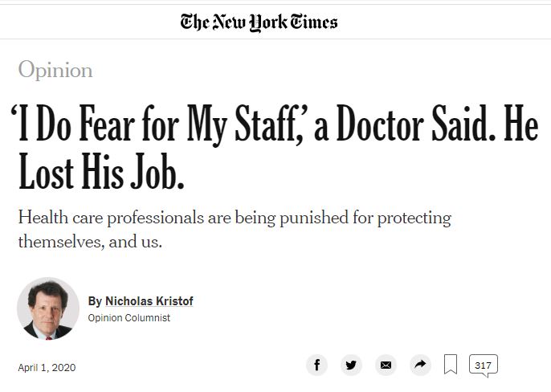Viewport: 551px width, 392px height.
Task: Share the article on Facebook
Action: click(316, 365)
